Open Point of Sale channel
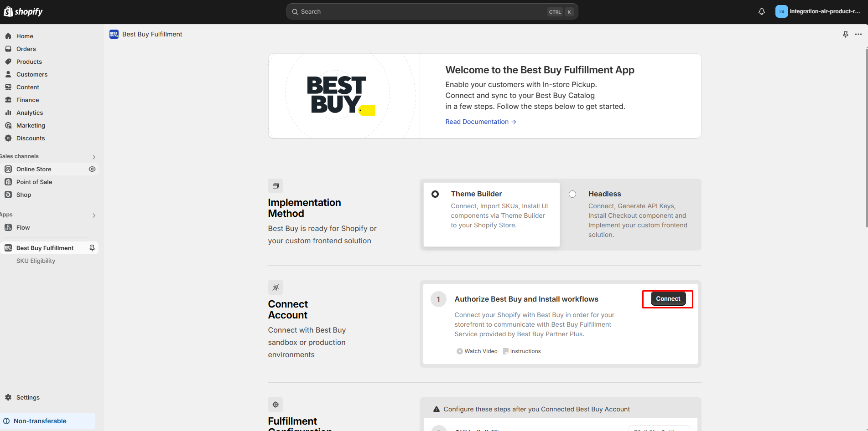This screenshot has width=868, height=431. click(34, 182)
